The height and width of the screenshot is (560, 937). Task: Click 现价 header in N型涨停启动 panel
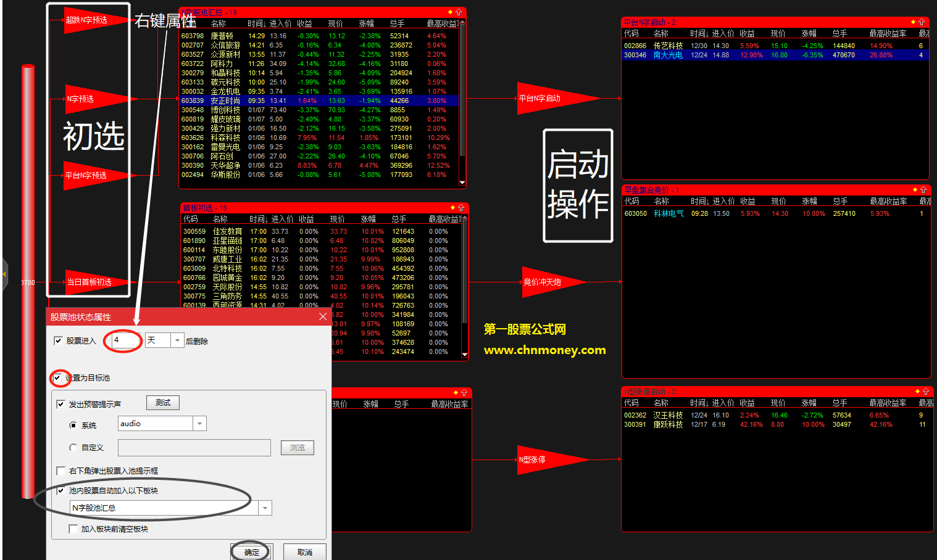click(778, 403)
